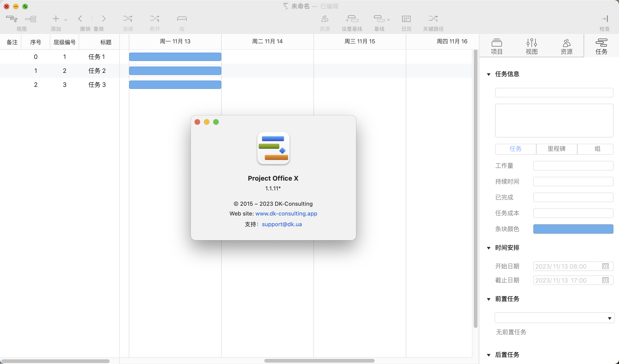Switch to Gantt view icon in toolbar

[12, 19]
